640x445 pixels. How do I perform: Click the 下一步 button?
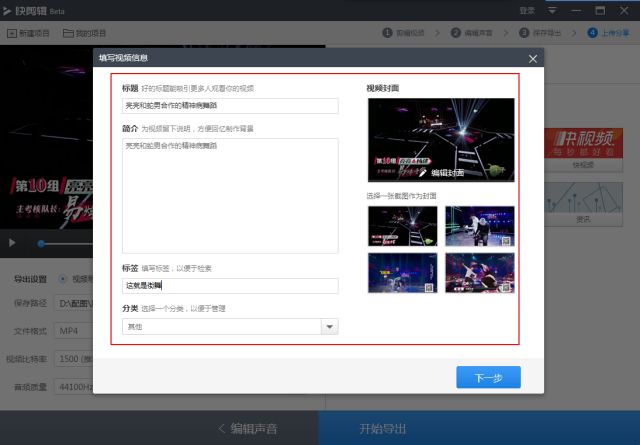[488, 377]
